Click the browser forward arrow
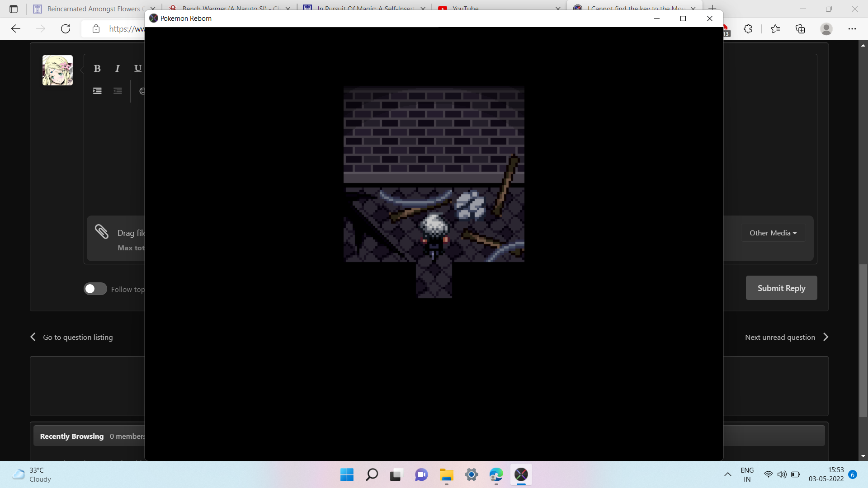868x488 pixels. 41,29
